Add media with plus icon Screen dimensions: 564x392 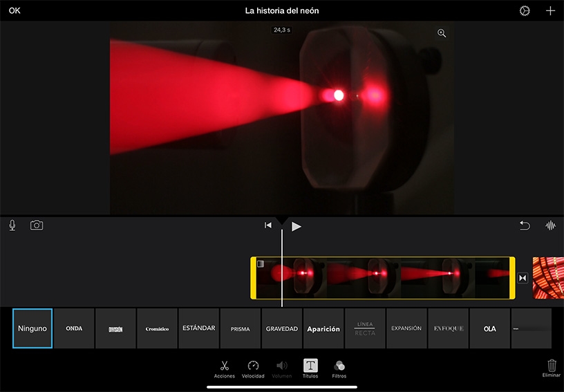click(550, 11)
